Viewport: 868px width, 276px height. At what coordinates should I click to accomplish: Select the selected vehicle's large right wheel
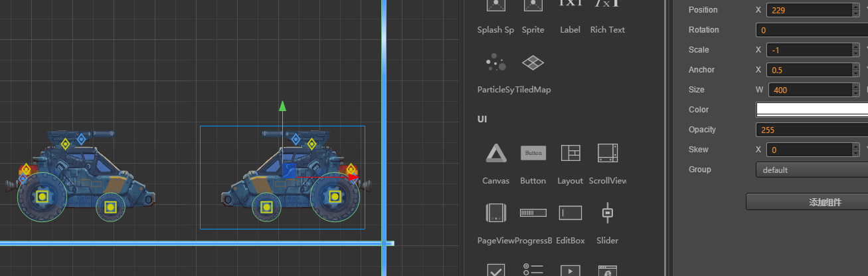[335, 197]
